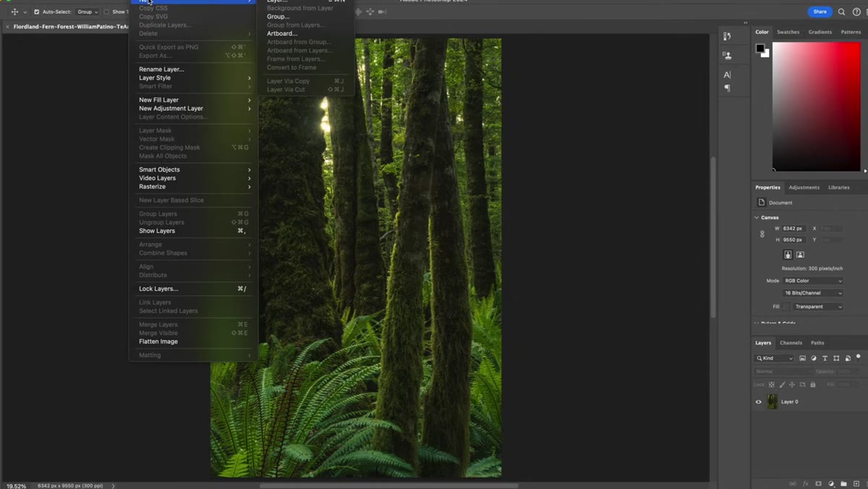Select the Move tool icon in options bar
868x489 pixels.
[x=14, y=12]
